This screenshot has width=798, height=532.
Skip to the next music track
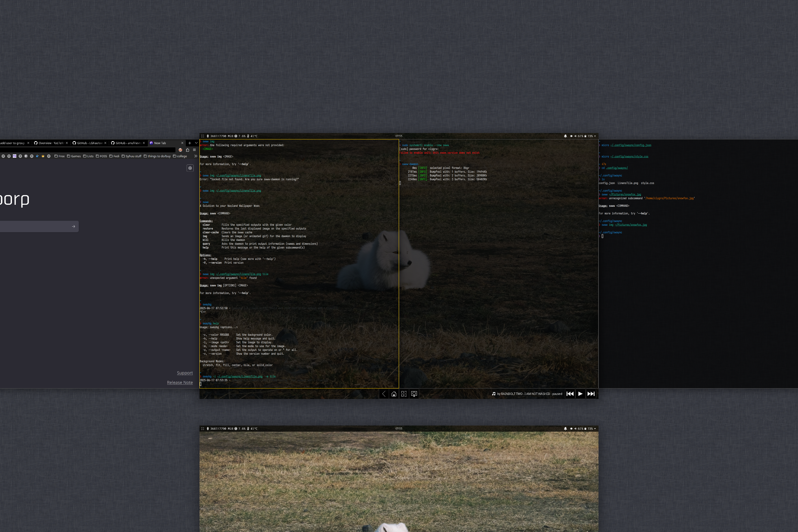point(591,393)
